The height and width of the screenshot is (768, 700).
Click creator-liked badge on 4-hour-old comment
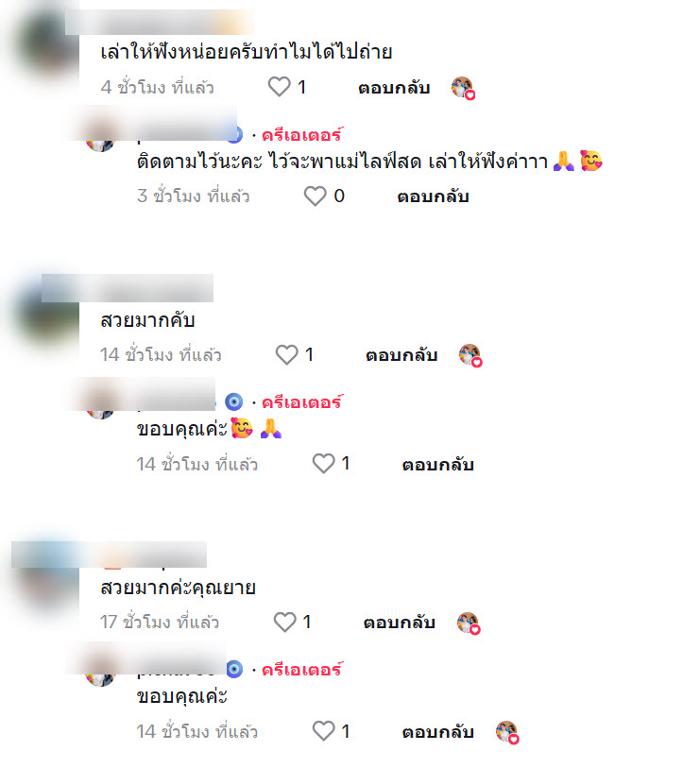[x=463, y=88]
